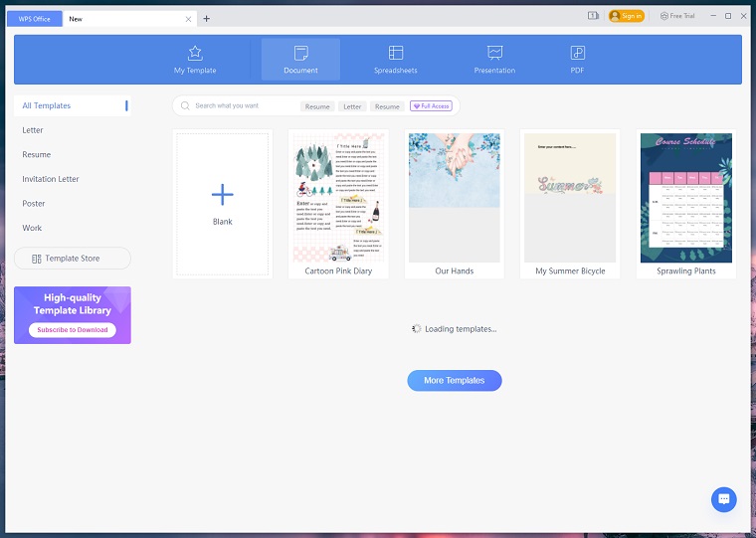Open the PDF section
756x538 pixels.
coord(577,60)
